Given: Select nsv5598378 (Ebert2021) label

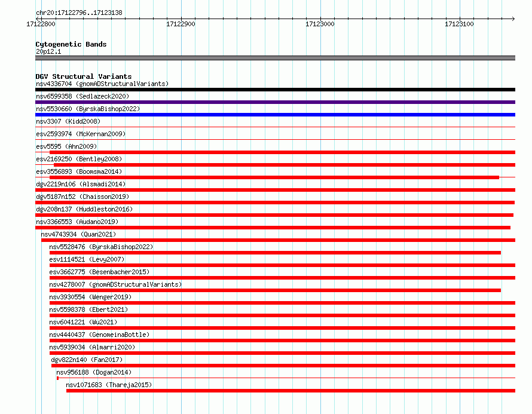Looking at the screenshot, I should [88, 309].
